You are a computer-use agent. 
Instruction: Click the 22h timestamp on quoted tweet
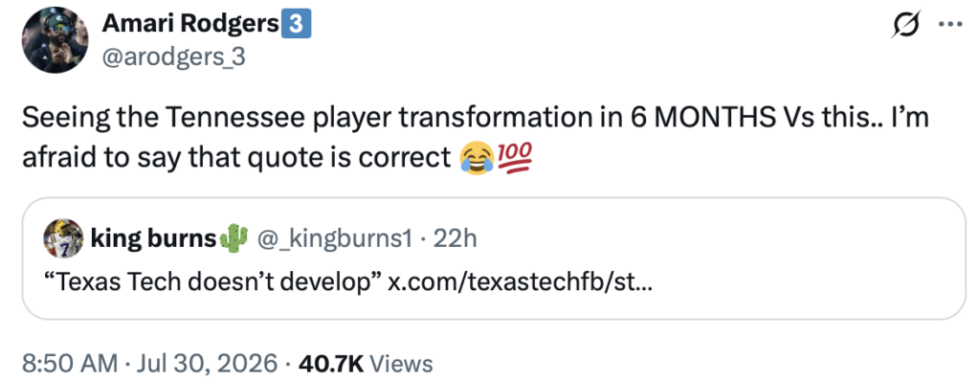coord(455,238)
